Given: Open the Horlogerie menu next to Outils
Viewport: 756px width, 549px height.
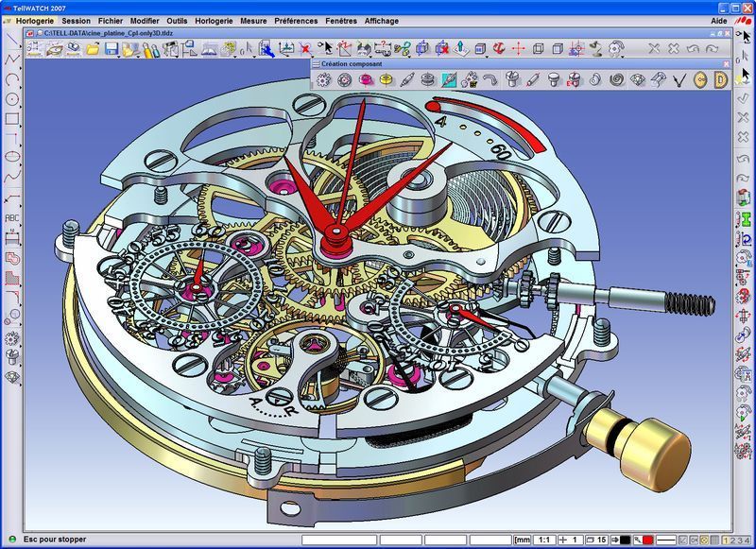Looking at the screenshot, I should click(214, 21).
